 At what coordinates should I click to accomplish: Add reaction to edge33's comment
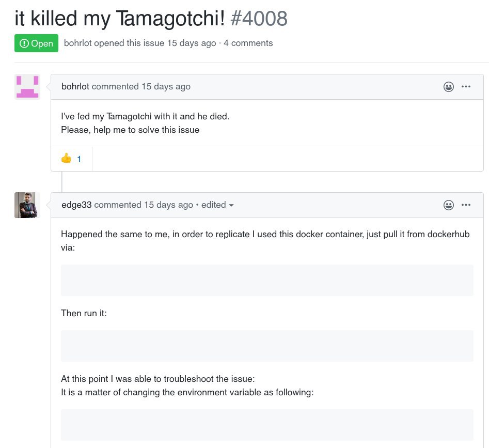coord(448,205)
